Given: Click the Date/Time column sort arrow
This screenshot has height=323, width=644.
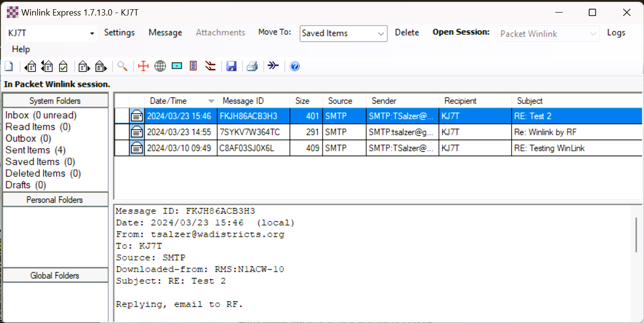Looking at the screenshot, I should (x=211, y=101).
